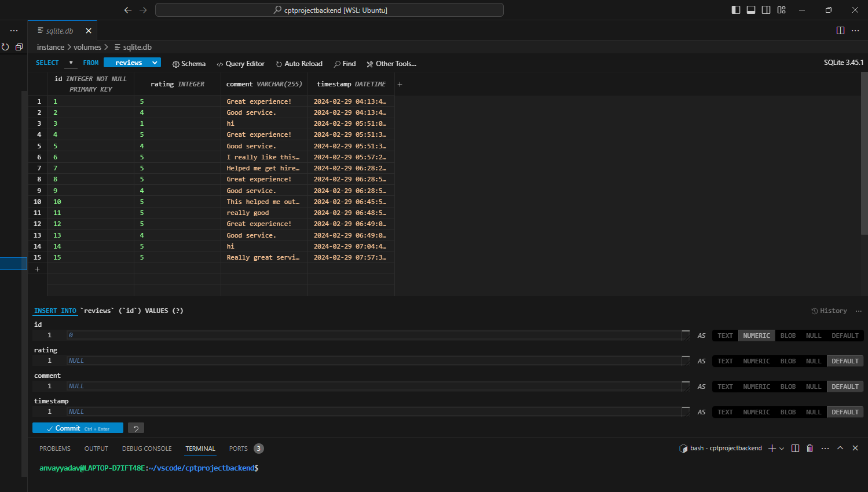The height and width of the screenshot is (492, 868).
Task: Switch to the DEBUG CONSOLE tab
Action: pos(147,449)
